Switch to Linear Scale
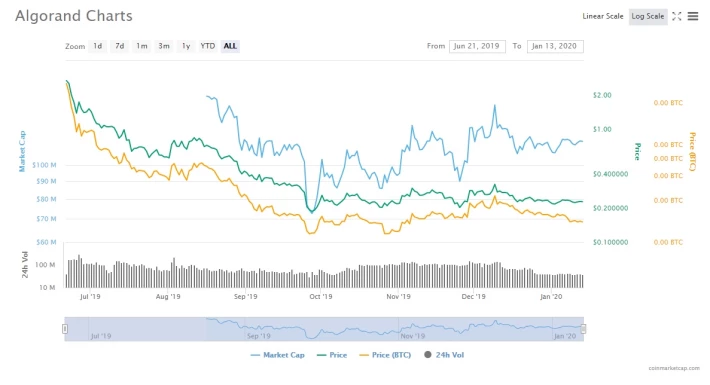The width and height of the screenshot is (710, 385). pos(603,16)
